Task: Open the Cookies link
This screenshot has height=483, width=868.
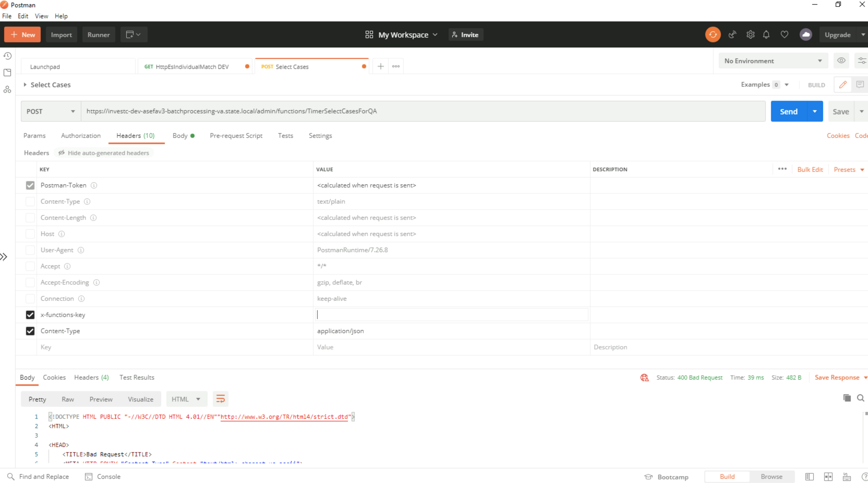Action: (x=838, y=136)
